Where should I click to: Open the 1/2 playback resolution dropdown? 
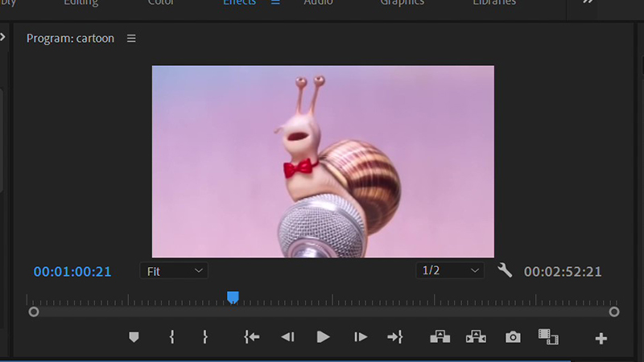point(450,271)
